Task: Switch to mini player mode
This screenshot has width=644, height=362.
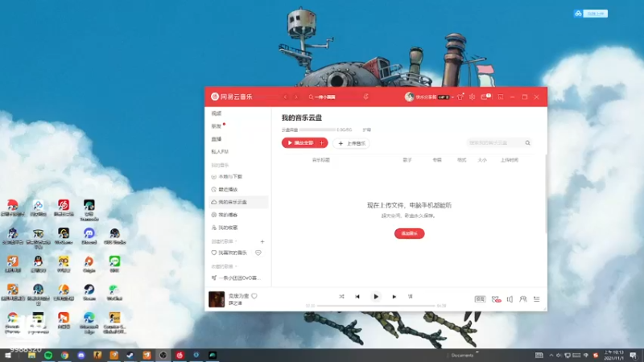Action: (x=501, y=97)
